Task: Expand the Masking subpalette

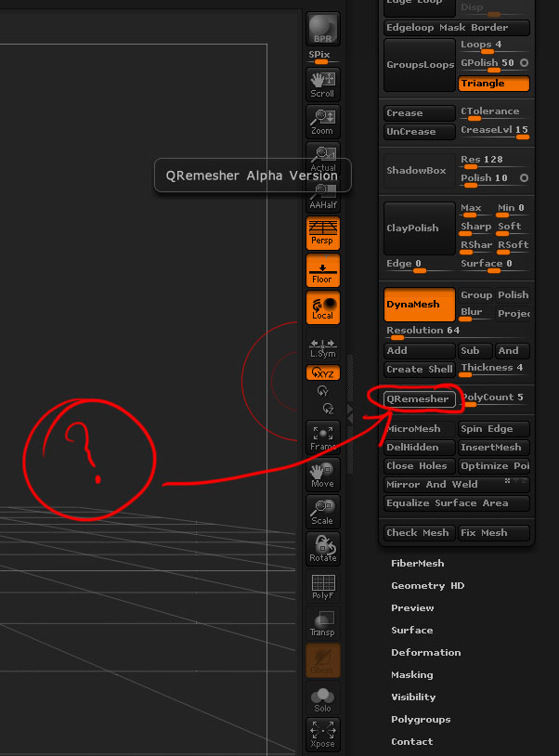Action: pos(412,674)
